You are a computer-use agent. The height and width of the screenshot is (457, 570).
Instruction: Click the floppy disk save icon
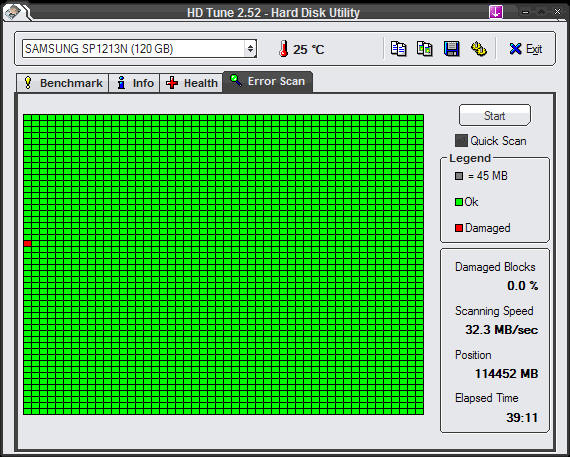pos(451,49)
